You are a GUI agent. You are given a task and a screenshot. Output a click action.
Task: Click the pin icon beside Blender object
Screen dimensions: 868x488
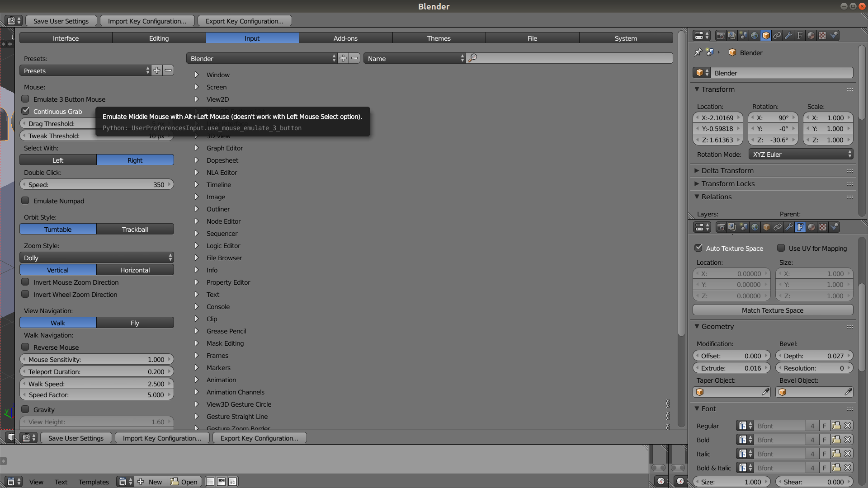pyautogui.click(x=698, y=52)
